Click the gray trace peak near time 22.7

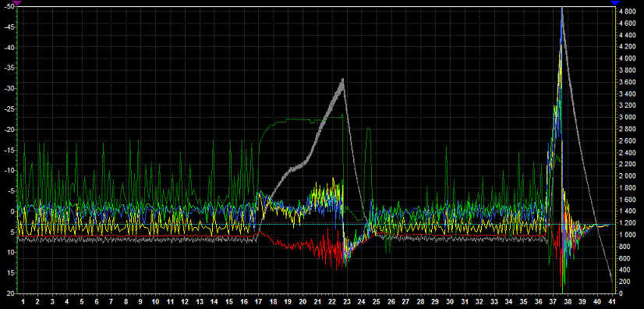[342, 80]
